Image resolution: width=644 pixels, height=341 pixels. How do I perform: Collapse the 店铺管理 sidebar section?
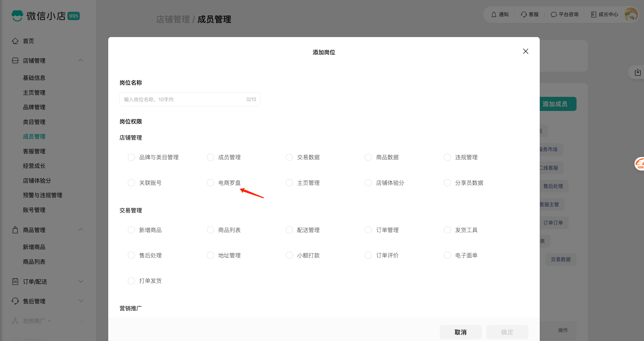click(x=80, y=60)
